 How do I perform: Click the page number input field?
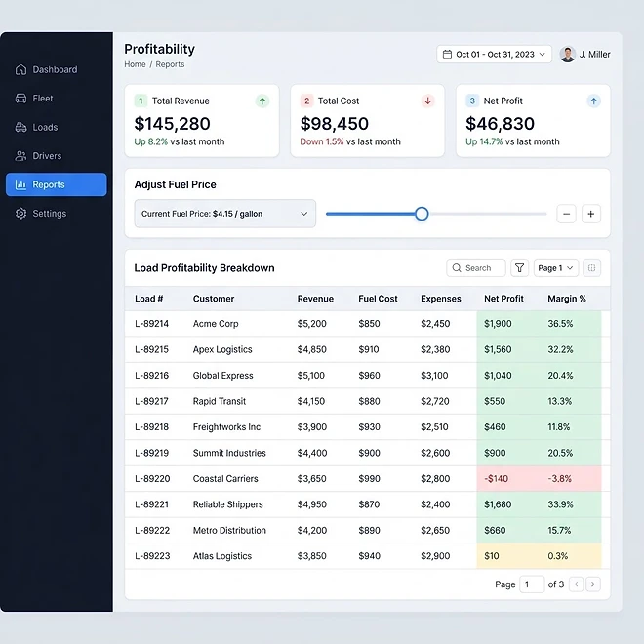click(x=532, y=584)
